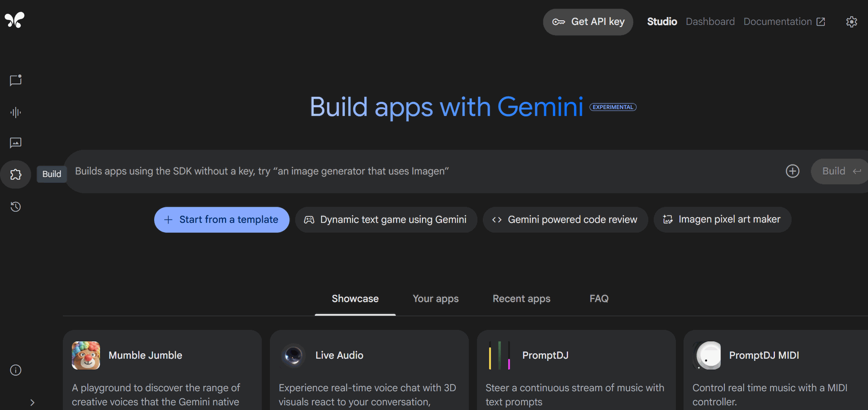Open the Chat icon in sidebar
The width and height of the screenshot is (868, 410).
pos(16,81)
